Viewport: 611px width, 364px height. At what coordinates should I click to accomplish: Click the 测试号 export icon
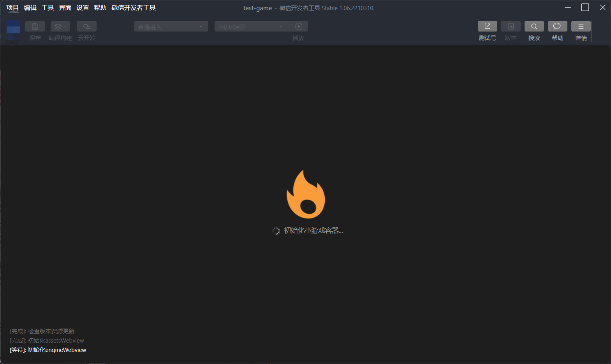[488, 26]
